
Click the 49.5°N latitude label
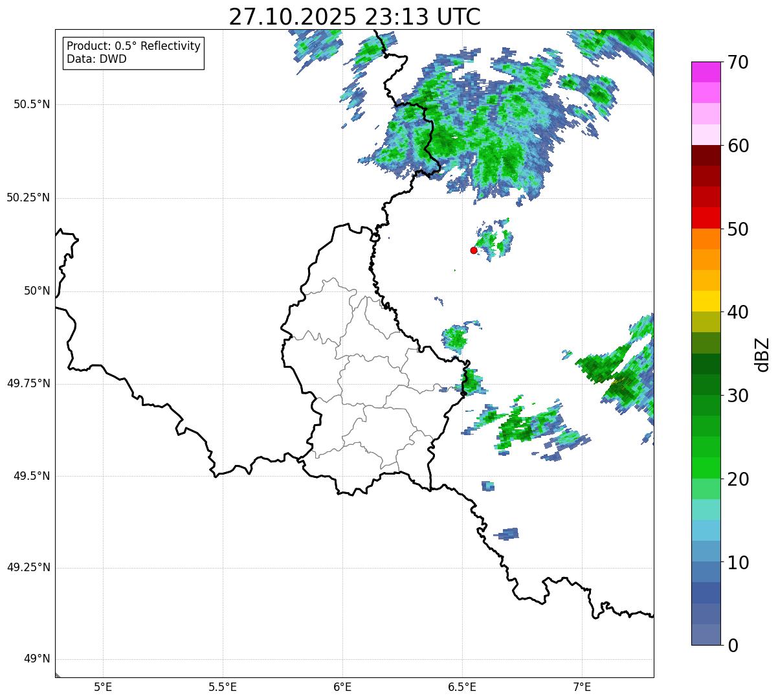[32, 476]
